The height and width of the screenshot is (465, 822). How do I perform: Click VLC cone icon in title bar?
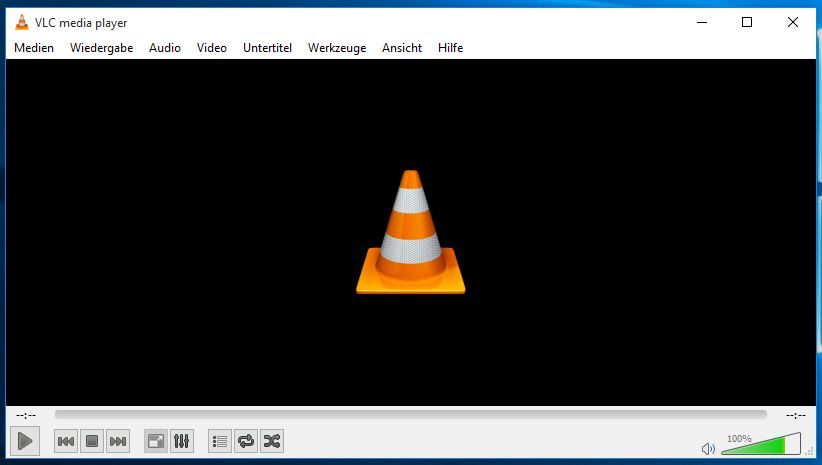click(x=21, y=23)
